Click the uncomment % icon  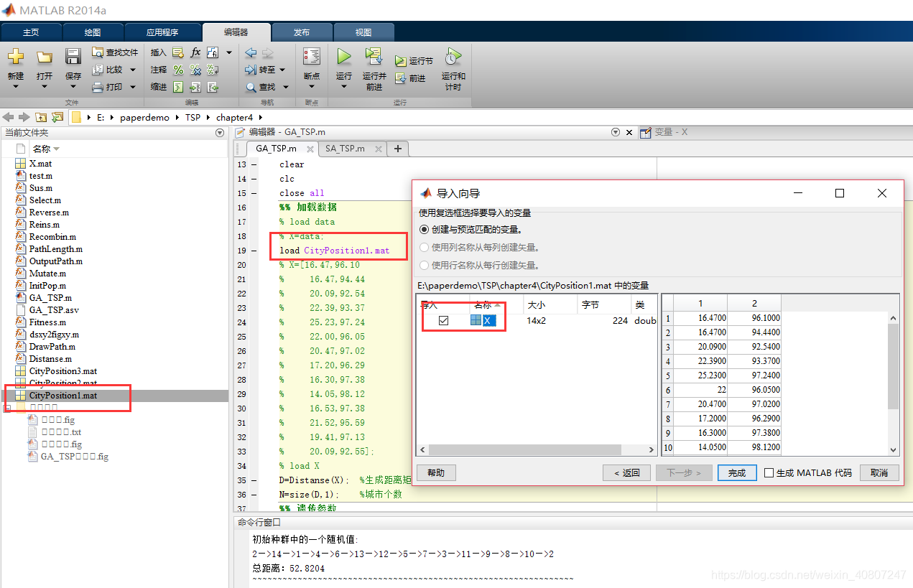click(195, 70)
